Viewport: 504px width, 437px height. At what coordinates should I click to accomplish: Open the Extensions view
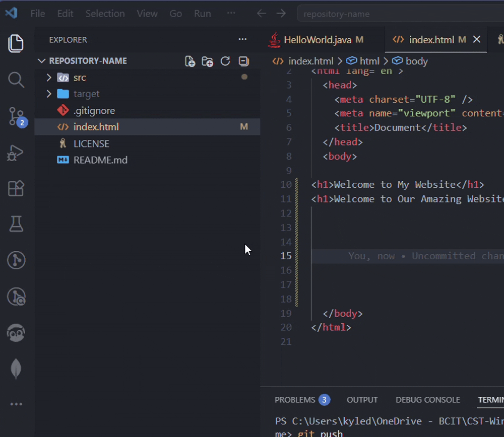point(16,188)
